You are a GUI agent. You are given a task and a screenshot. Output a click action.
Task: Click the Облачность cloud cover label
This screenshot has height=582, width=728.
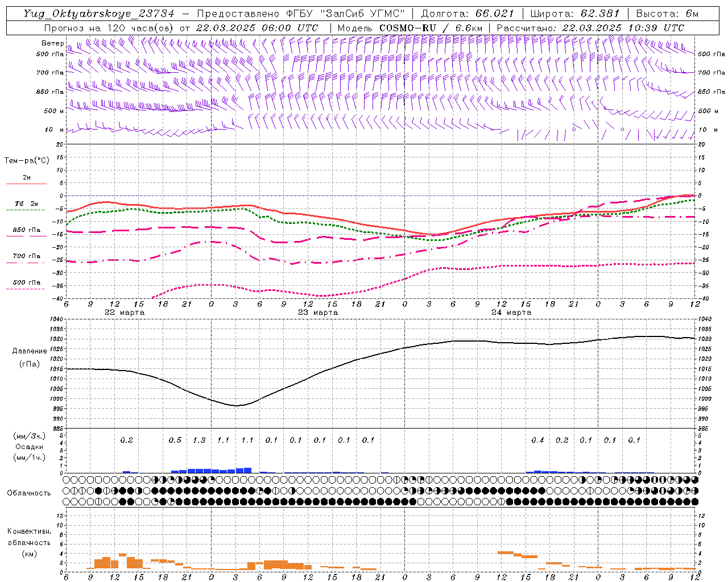(29, 493)
